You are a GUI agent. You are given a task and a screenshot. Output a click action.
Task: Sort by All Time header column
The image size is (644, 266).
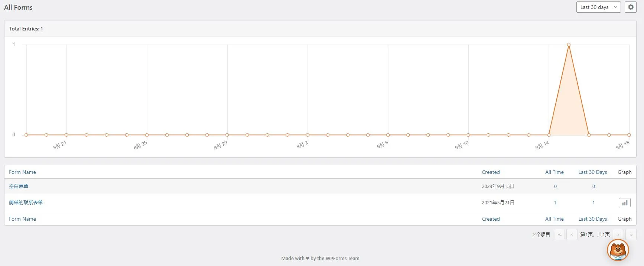[554, 172]
